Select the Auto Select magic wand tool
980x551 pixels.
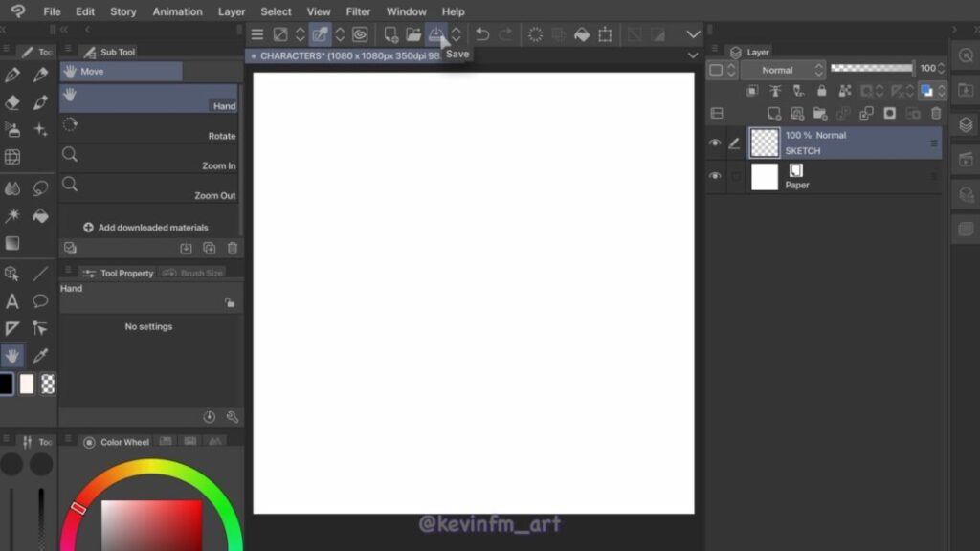[x=12, y=216]
